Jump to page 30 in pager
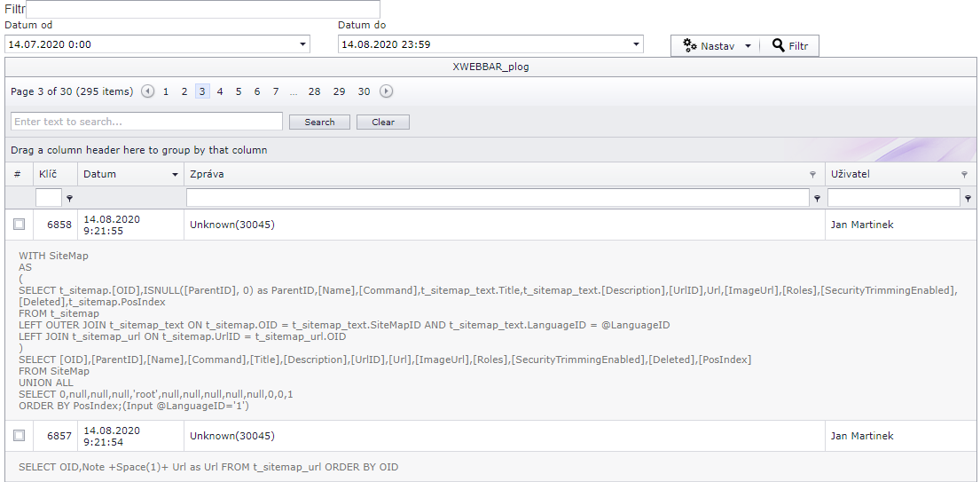This screenshot has height=482, width=980. click(364, 91)
